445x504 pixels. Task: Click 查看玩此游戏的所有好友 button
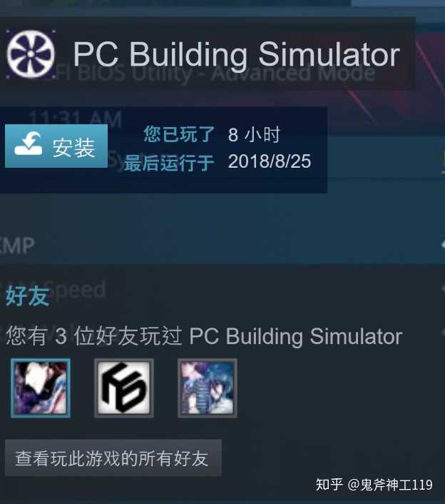point(113,458)
